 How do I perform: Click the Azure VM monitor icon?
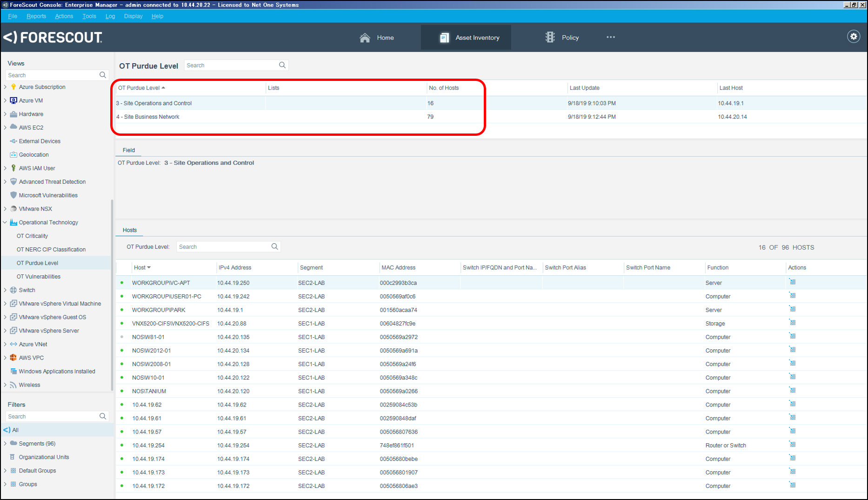click(13, 100)
